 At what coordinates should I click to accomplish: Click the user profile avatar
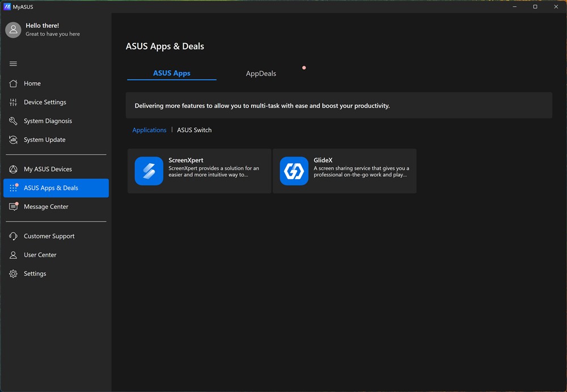coord(13,30)
